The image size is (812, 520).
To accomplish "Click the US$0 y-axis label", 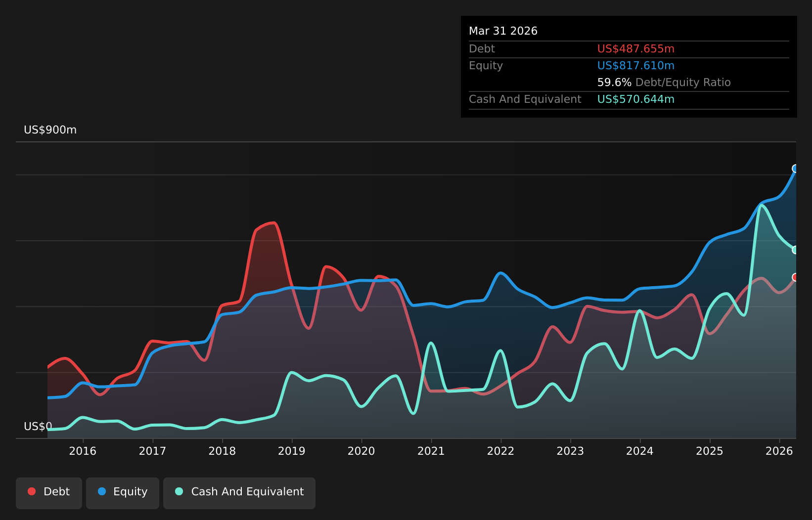I will (38, 427).
